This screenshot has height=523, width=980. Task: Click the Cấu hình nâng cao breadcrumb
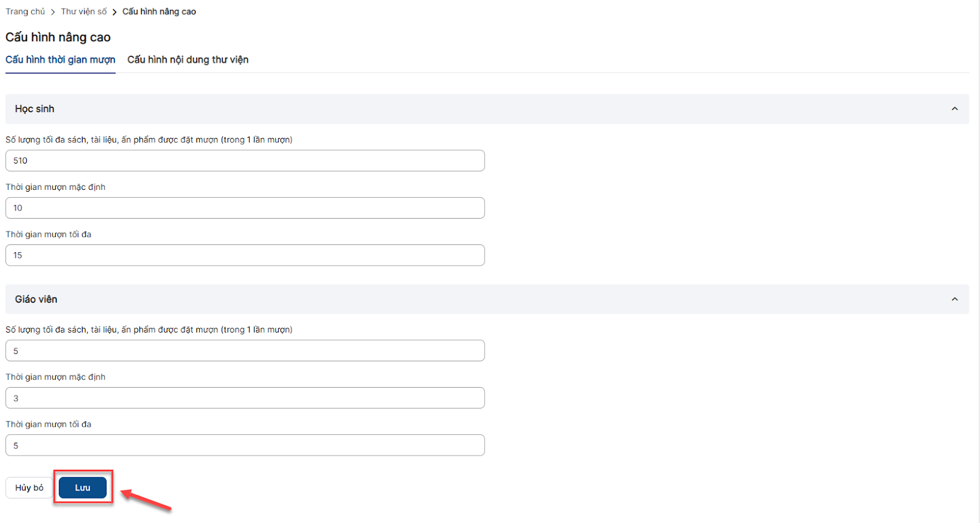coord(159,12)
